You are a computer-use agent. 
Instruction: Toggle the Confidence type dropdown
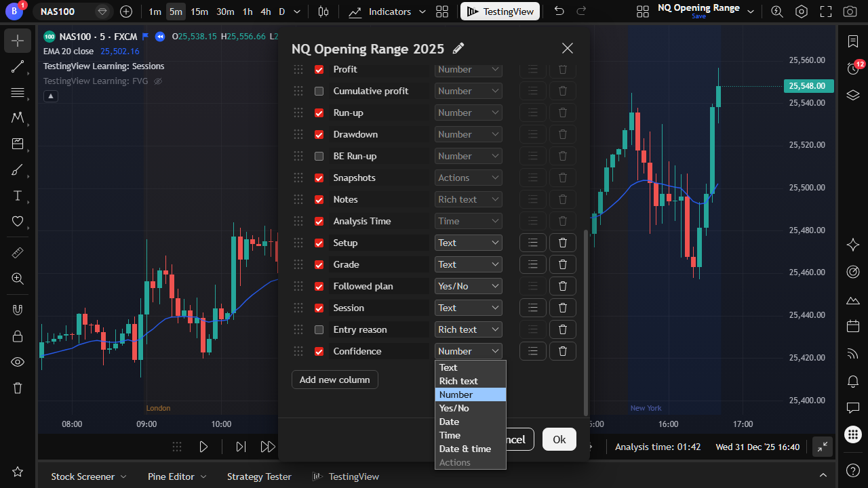(x=469, y=351)
